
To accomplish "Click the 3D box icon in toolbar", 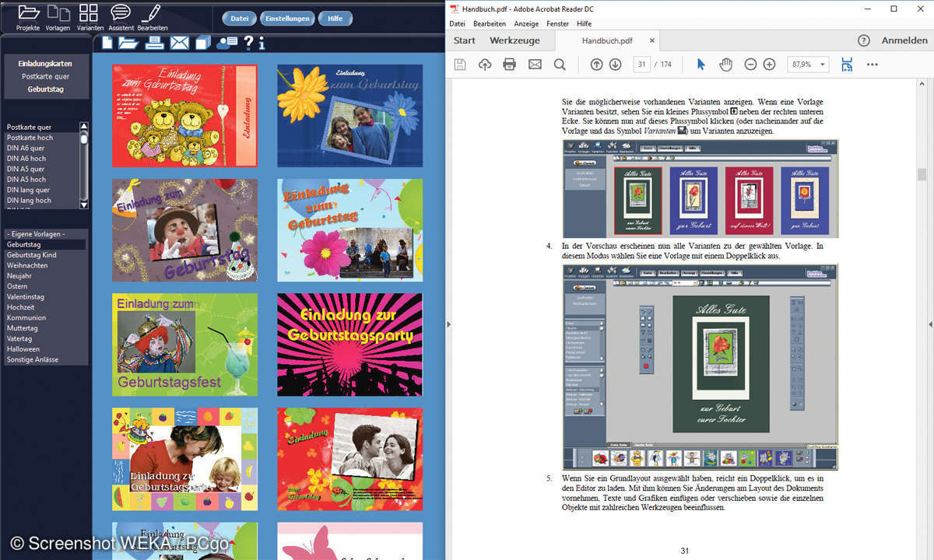I will pos(203,44).
